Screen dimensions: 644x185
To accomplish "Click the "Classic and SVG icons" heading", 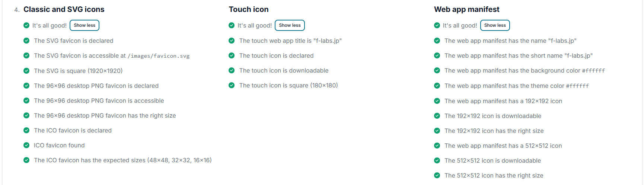I will [64, 9].
